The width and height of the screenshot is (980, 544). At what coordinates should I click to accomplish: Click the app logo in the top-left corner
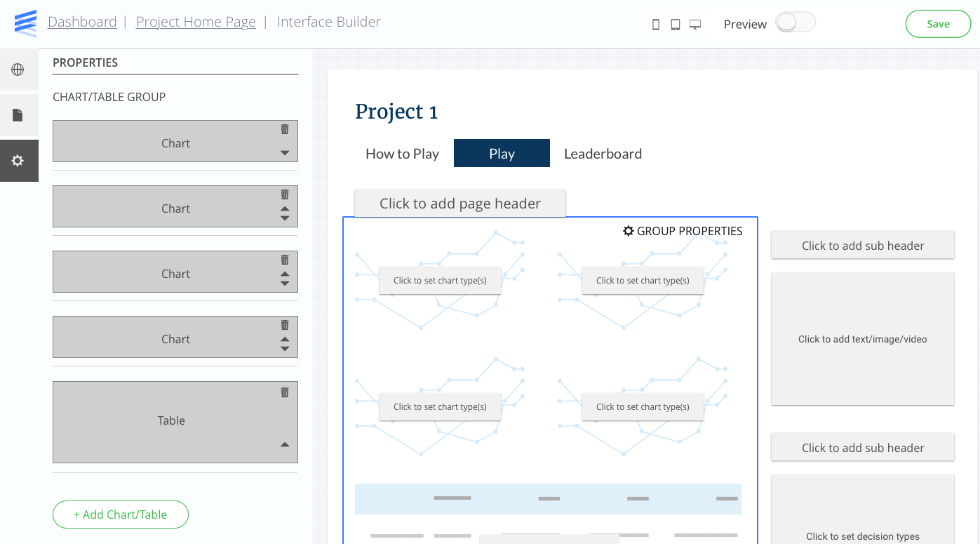[25, 22]
